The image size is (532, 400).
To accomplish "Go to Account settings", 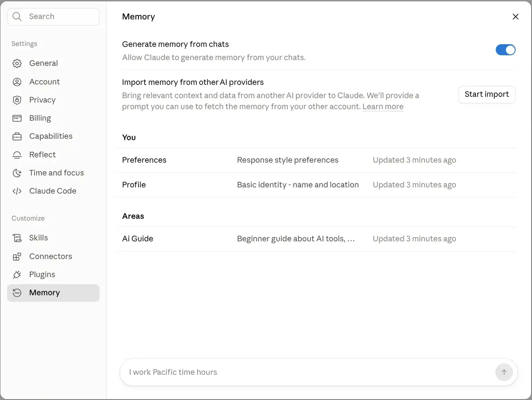I will tap(53, 82).
